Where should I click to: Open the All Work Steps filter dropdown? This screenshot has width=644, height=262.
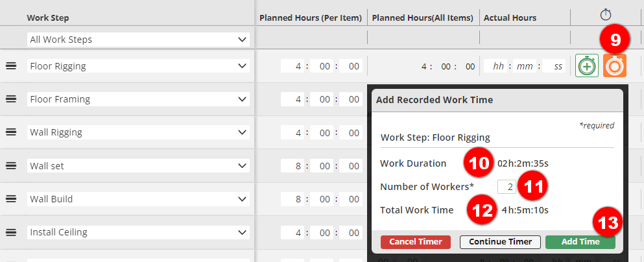(x=138, y=40)
